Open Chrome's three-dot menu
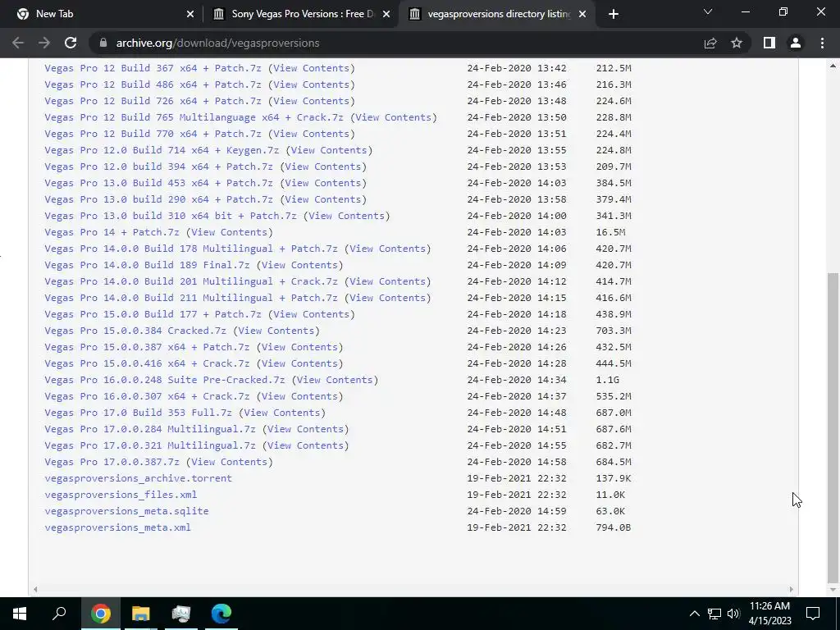The height and width of the screenshot is (630, 840). [x=822, y=43]
